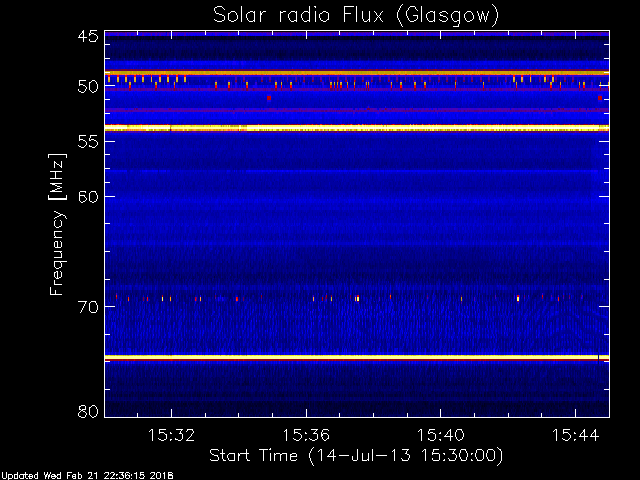Click the 50 frequency tick label
640x480 pixels.
(x=88, y=86)
